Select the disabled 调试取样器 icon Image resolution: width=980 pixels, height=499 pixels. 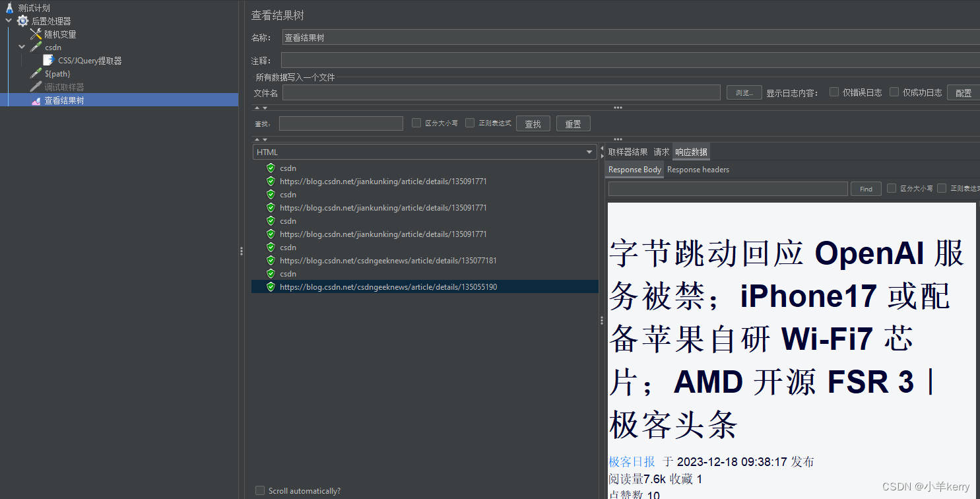[36, 87]
